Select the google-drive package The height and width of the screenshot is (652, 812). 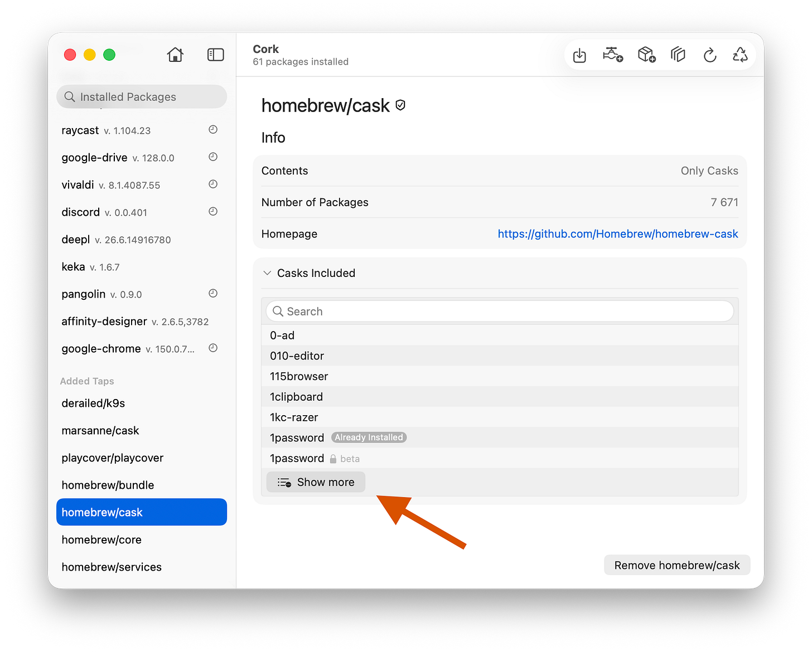click(x=142, y=158)
